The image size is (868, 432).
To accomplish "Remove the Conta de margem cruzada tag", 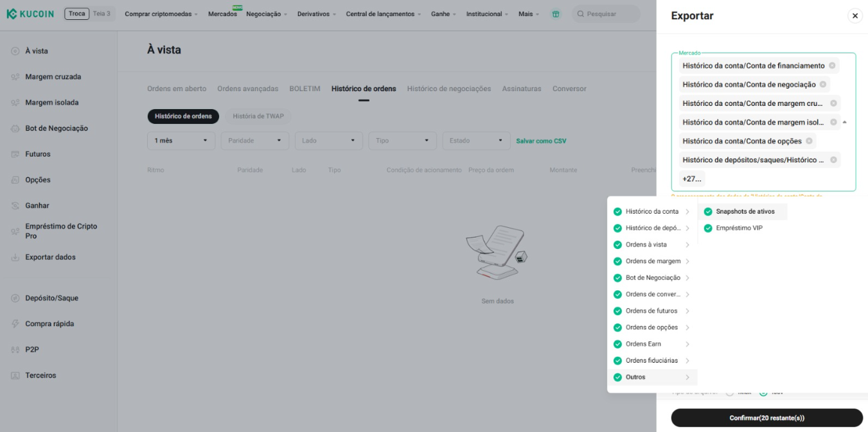I will [833, 103].
